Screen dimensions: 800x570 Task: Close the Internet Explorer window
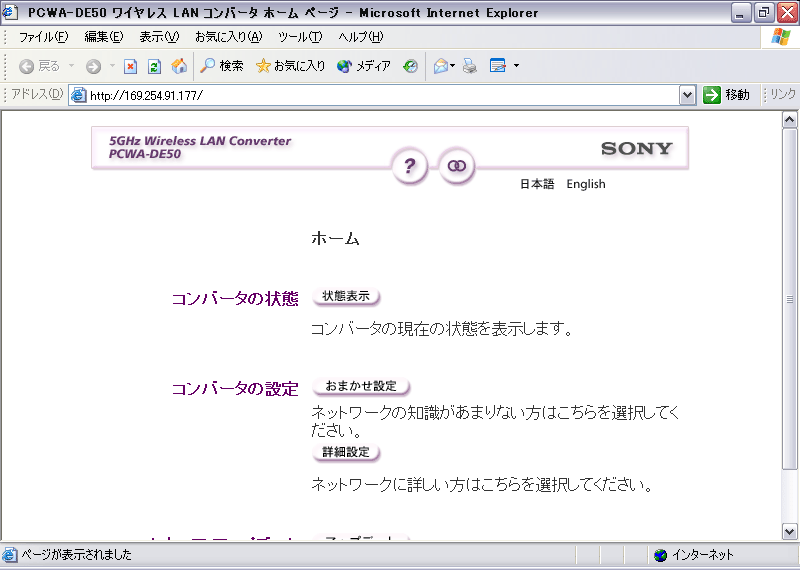tap(787, 13)
